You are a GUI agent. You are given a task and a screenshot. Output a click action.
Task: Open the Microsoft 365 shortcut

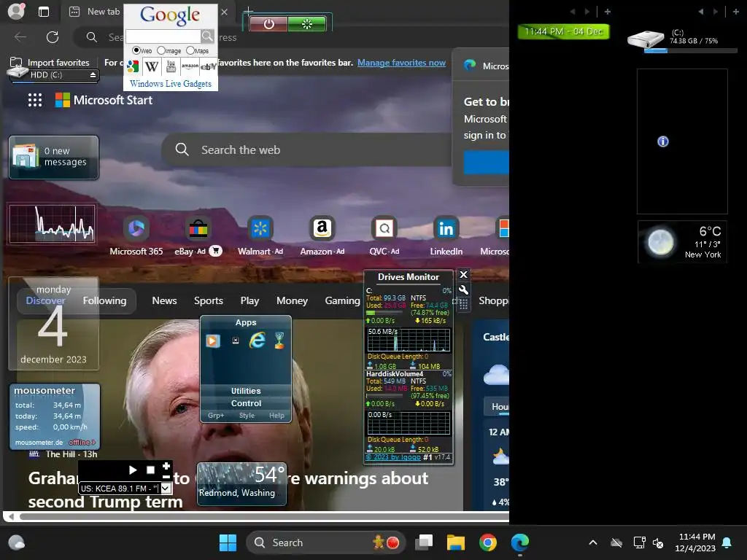(x=136, y=236)
